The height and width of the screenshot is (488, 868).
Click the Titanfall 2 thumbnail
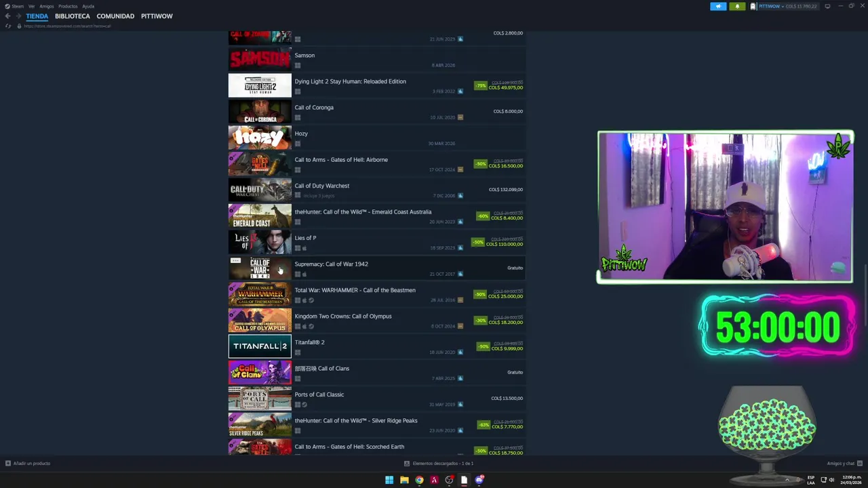tap(260, 346)
